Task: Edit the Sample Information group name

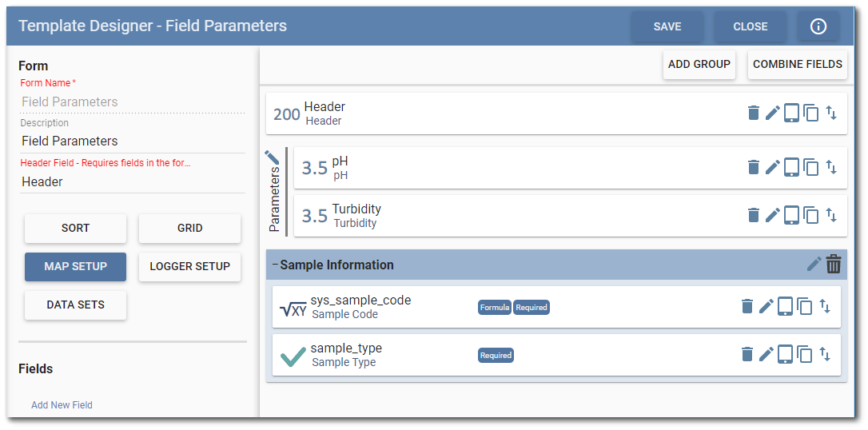Action: point(814,264)
